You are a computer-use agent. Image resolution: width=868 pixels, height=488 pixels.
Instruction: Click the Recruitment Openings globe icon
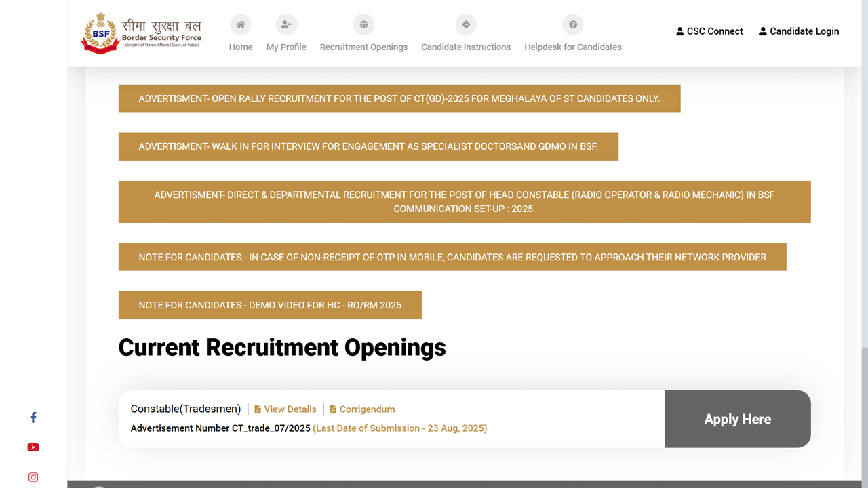point(363,25)
